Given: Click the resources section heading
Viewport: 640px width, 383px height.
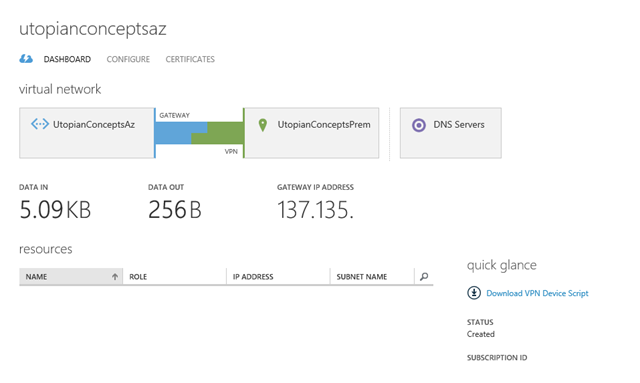Looking at the screenshot, I should click(46, 249).
